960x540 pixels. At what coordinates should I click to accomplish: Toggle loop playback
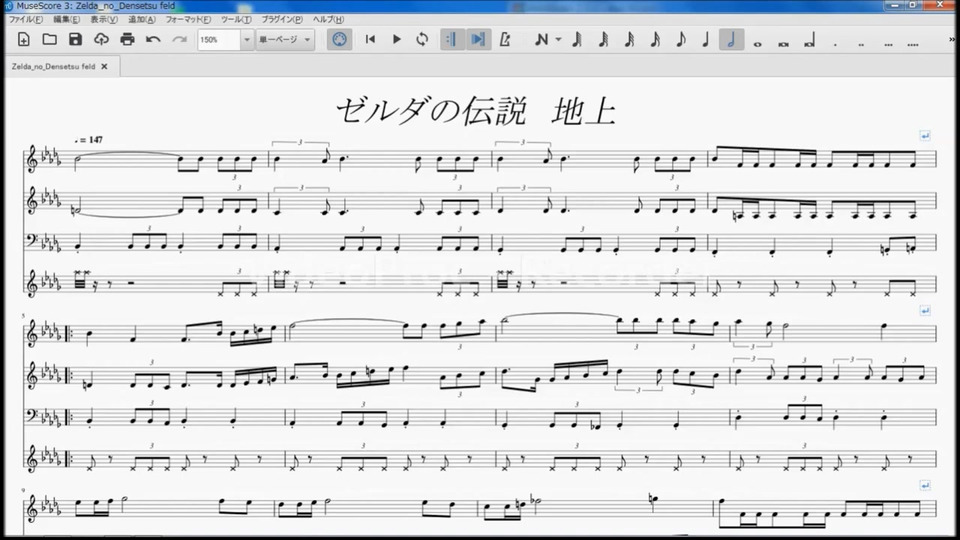[422, 40]
